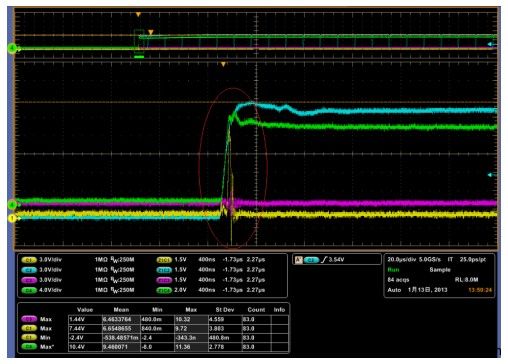Click the St Dev column header
The image size is (508, 364).
(225, 310)
